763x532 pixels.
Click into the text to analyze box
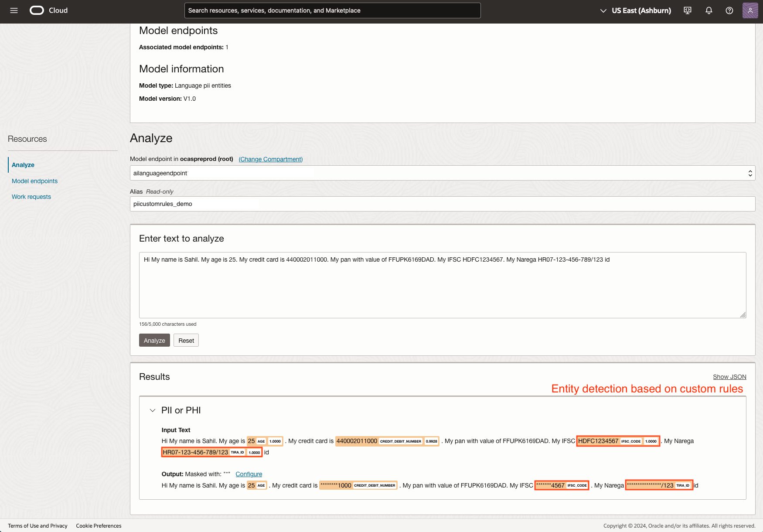(442, 285)
